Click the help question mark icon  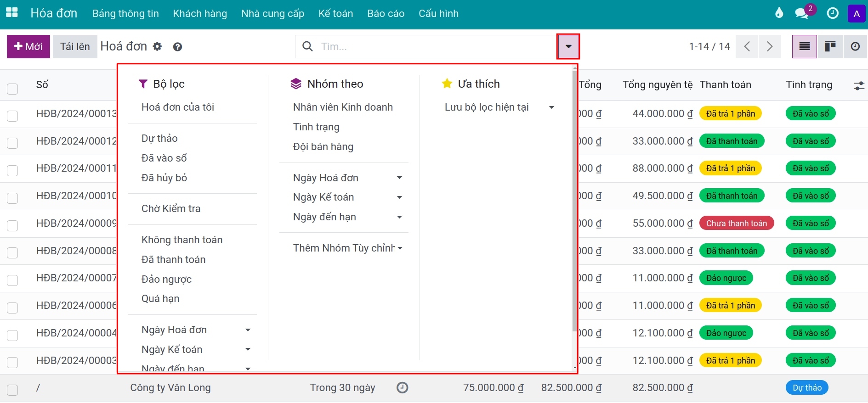coord(178,47)
